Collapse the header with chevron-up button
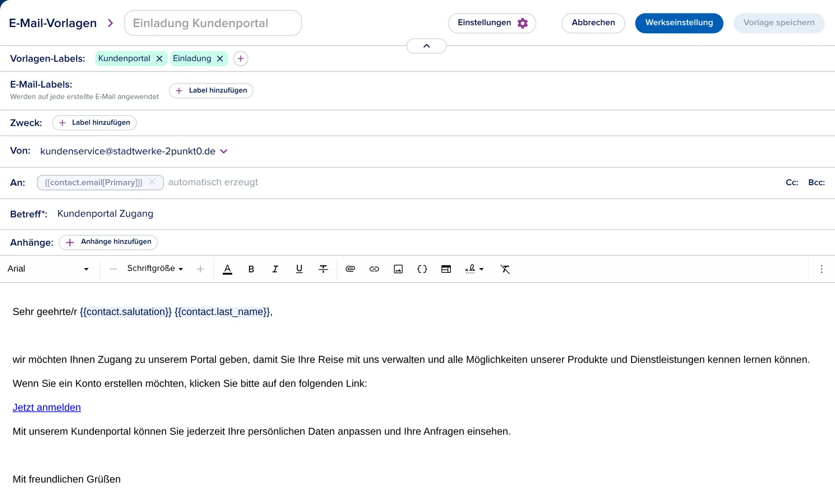 [426, 46]
